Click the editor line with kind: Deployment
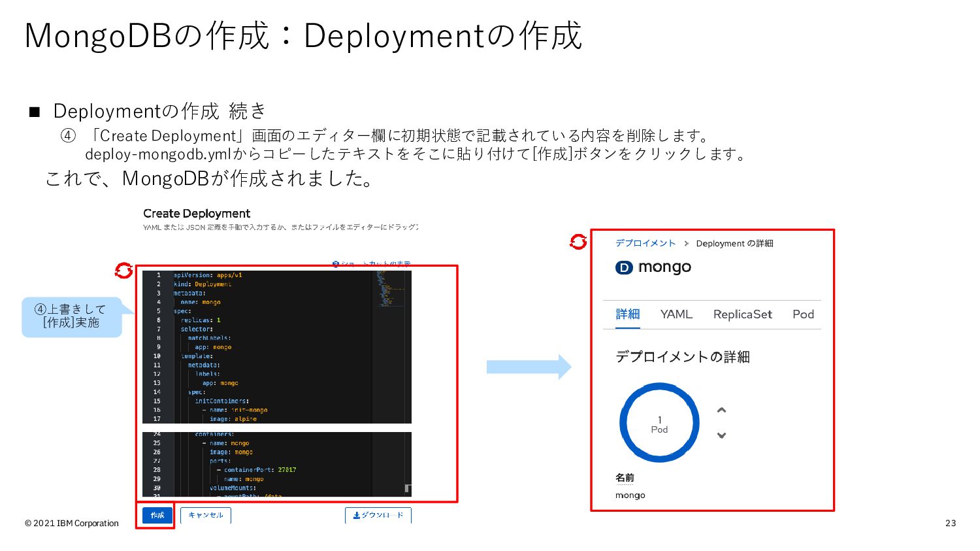The width and height of the screenshot is (980, 551). (x=203, y=284)
